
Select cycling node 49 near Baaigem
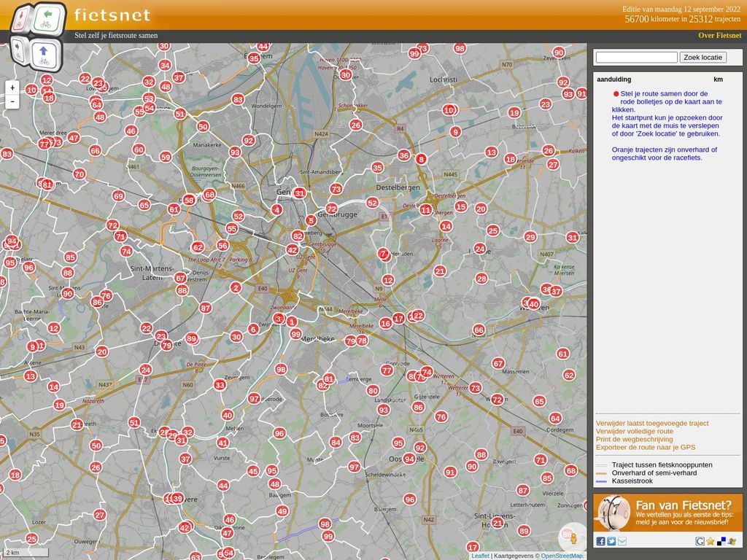point(282,511)
